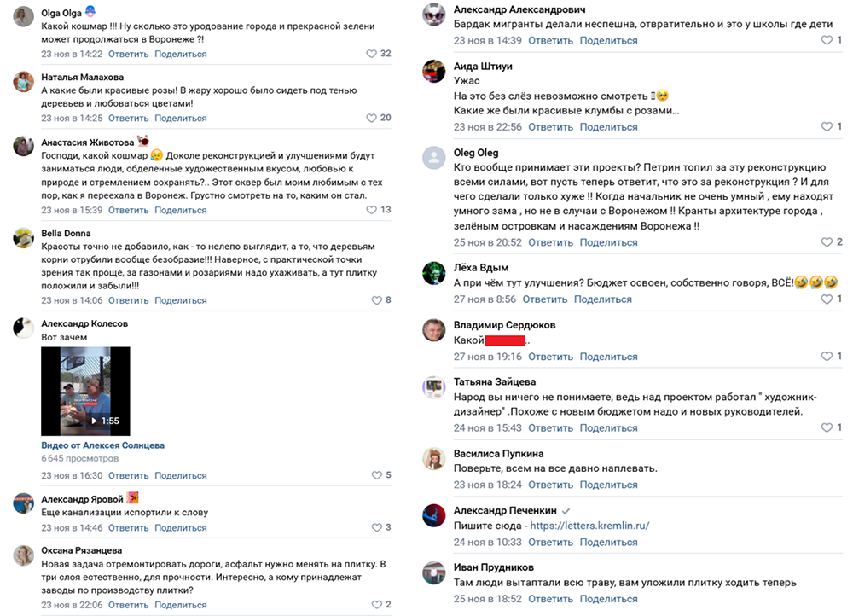This screenshot has width=853, height=616.
Task: Reply to Иван Прудников's comment
Action: tap(550, 599)
